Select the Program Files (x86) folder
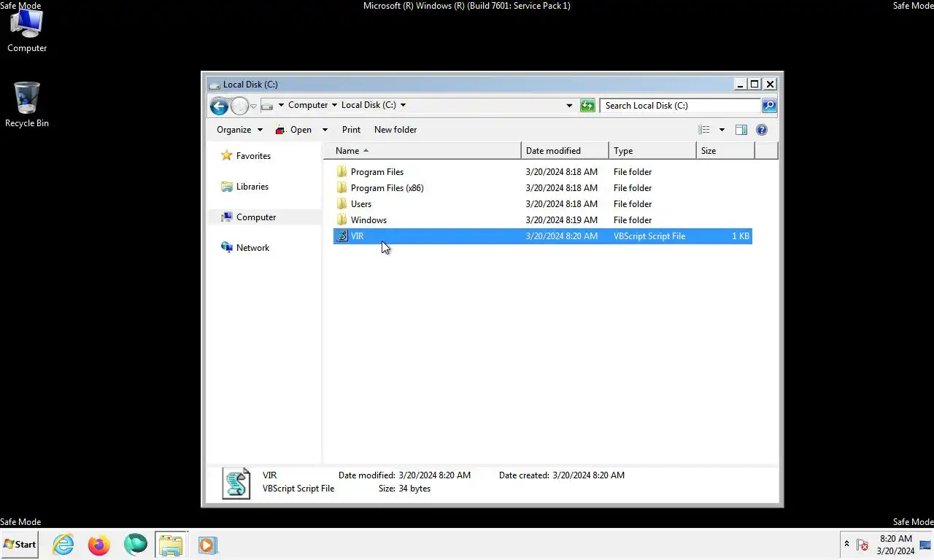Viewport: 934px width, 560px height. [387, 188]
